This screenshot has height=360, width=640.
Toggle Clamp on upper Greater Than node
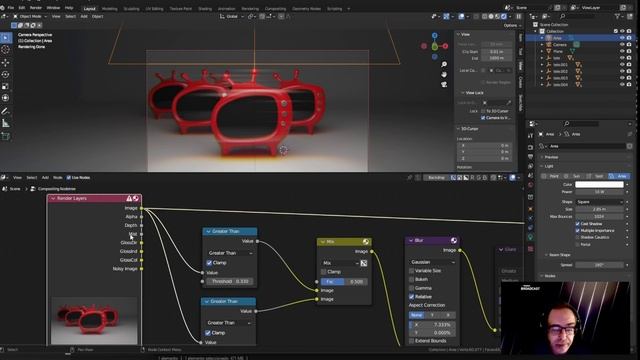tap(209, 263)
